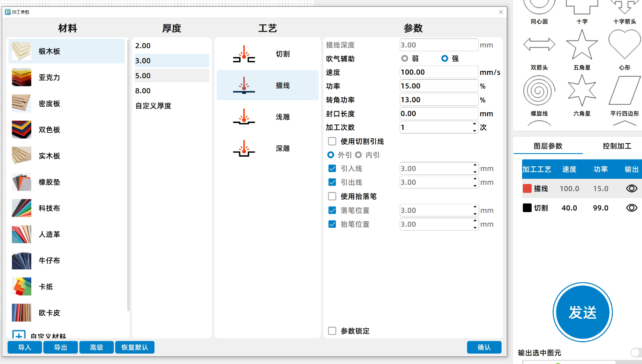Enable 使用切割引线 checkbox

point(332,141)
